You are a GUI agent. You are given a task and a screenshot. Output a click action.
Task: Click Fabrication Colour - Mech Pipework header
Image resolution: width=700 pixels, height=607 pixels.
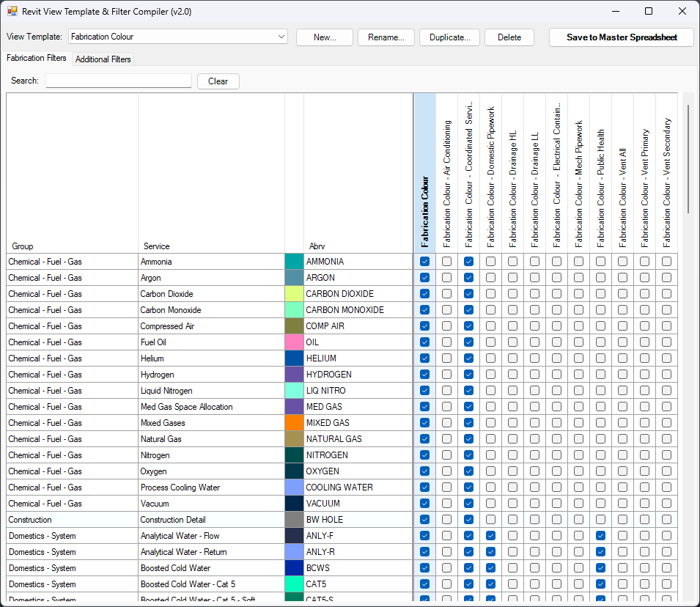(578, 173)
